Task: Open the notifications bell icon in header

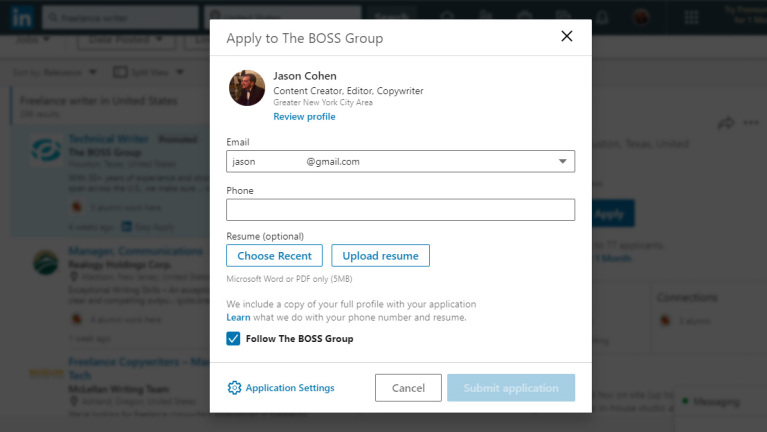Action: pos(602,18)
